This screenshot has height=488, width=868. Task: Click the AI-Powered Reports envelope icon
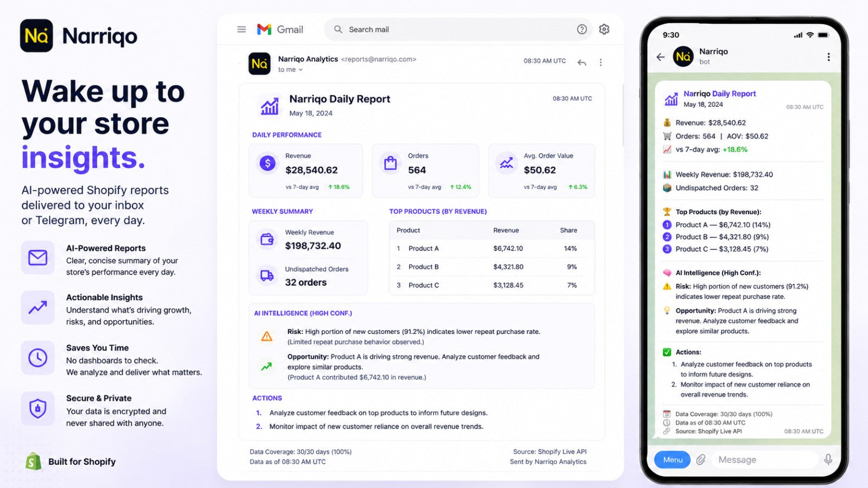point(37,257)
